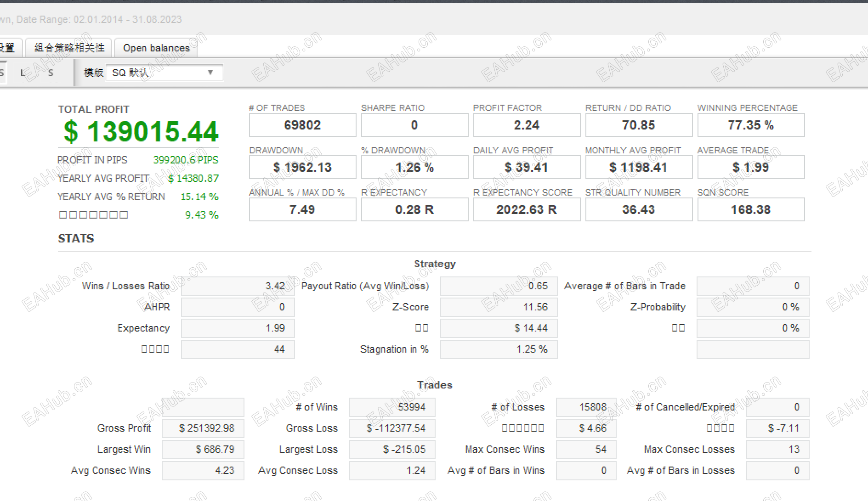The height and width of the screenshot is (501, 868).
Task: Click the Average # of Bars in Trade value
Action: [x=753, y=286]
